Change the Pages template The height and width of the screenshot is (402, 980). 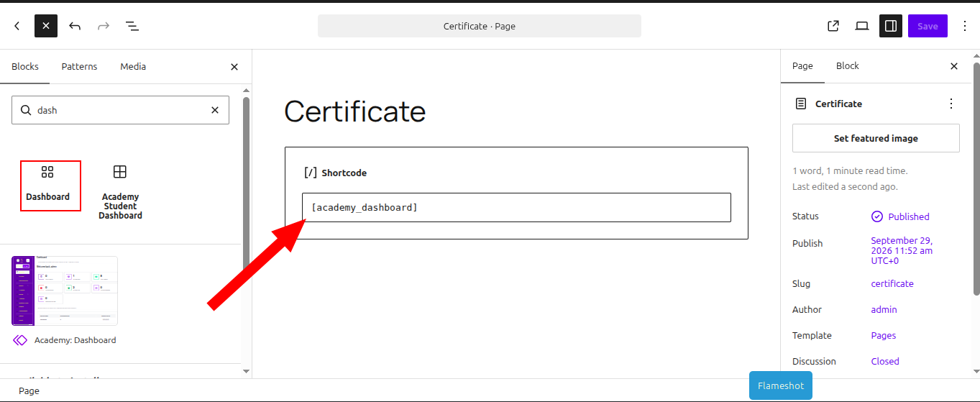884,336
